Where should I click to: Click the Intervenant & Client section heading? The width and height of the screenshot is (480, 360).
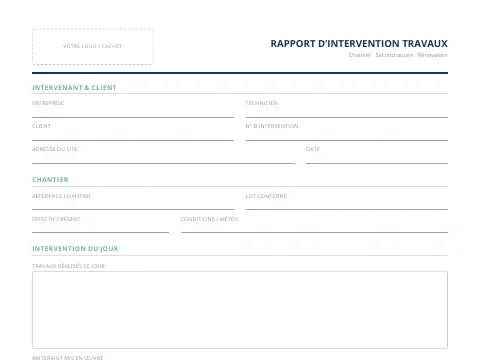point(74,88)
